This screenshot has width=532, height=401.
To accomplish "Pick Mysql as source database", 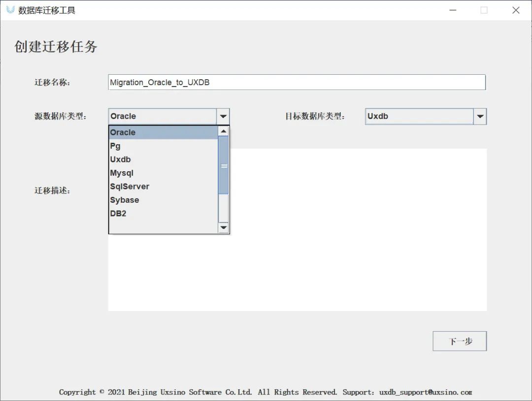I will pos(163,173).
